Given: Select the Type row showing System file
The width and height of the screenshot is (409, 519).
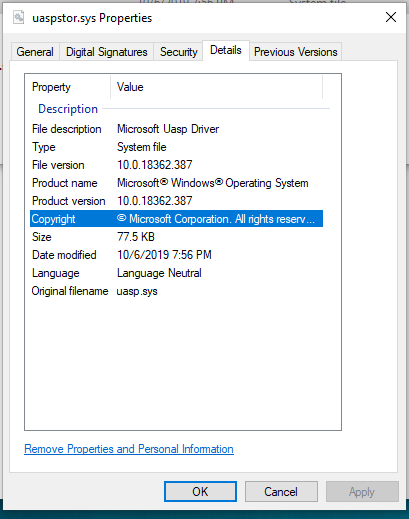Looking at the screenshot, I should (176, 147).
